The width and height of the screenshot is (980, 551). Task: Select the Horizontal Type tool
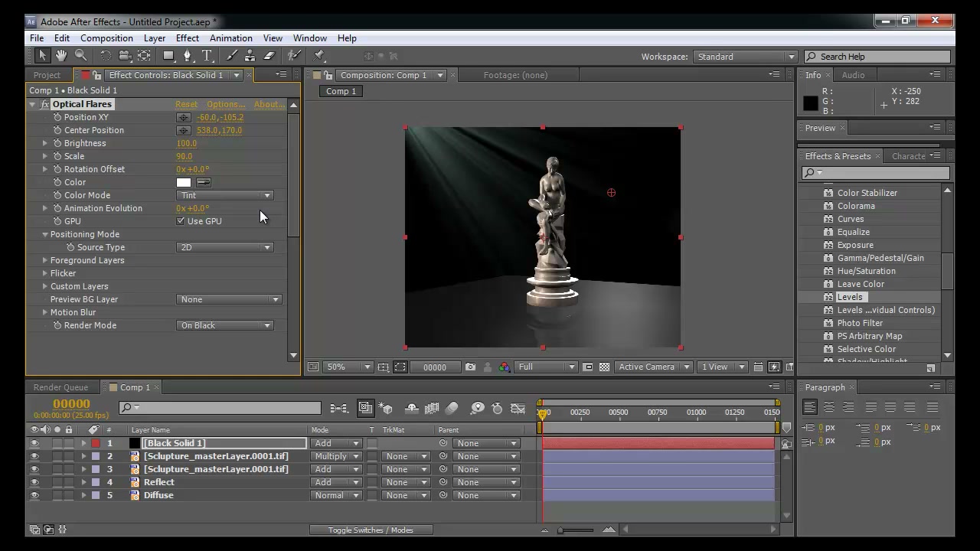[x=207, y=56]
